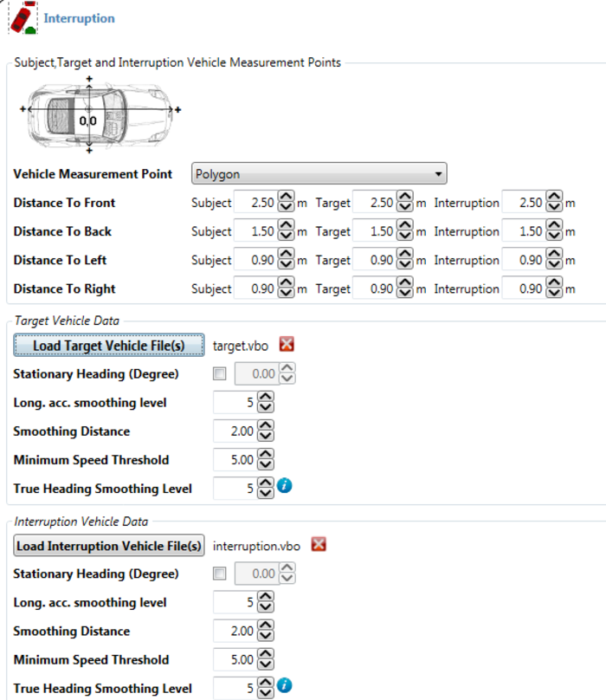This screenshot has height=700, width=606.
Task: Increase Subject Distance To Front value
Action: 286,197
